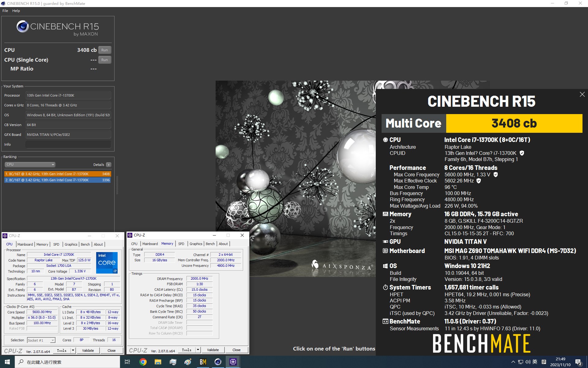Click Close button in left CPU-Z window
Viewport: 588px width, 368px height.
(111, 350)
